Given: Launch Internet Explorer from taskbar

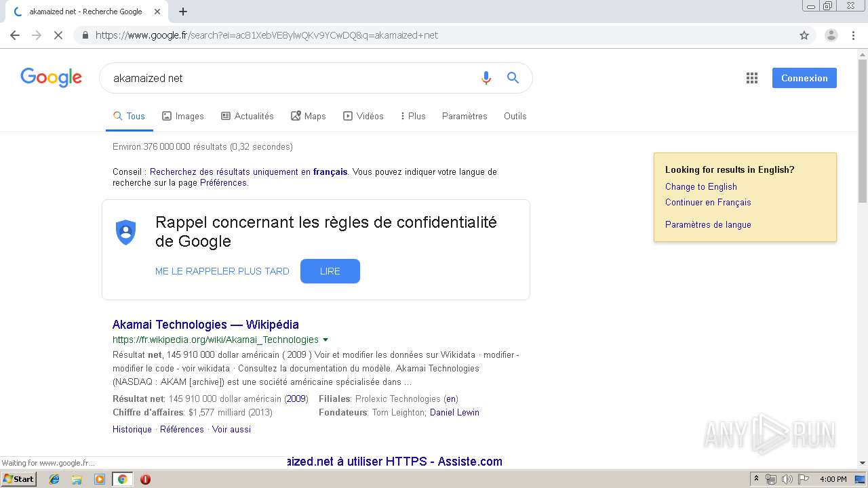Looking at the screenshot, I should coord(54,479).
